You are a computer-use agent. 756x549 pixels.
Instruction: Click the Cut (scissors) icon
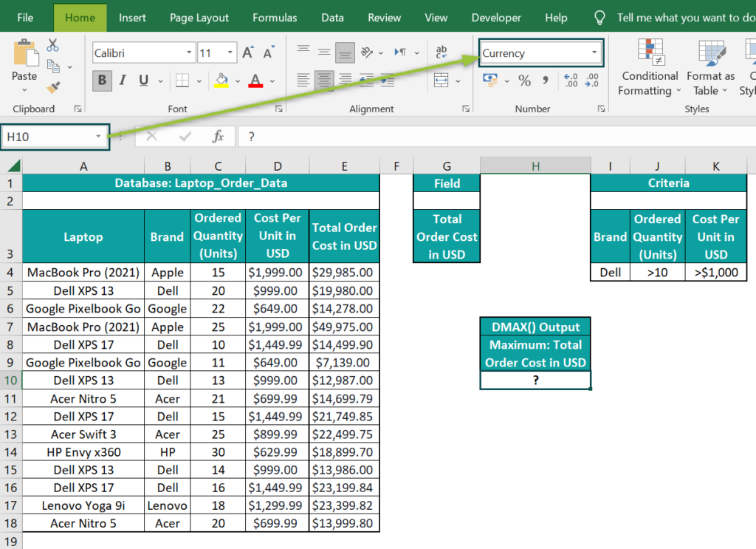coord(52,45)
